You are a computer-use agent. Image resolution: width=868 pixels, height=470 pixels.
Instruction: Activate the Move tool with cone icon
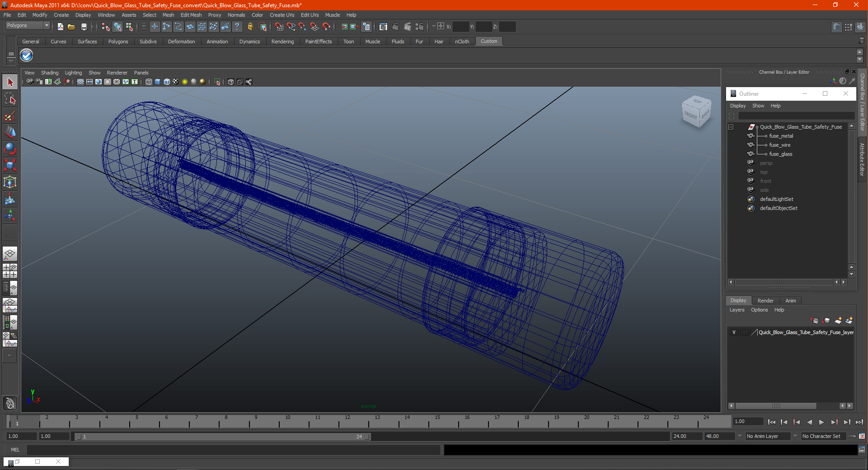(10, 132)
